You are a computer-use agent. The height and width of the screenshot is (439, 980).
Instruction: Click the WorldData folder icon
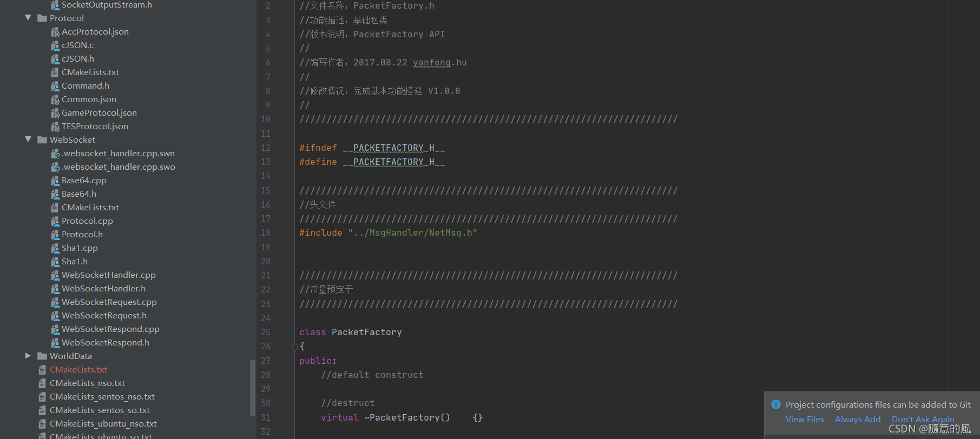[42, 356]
